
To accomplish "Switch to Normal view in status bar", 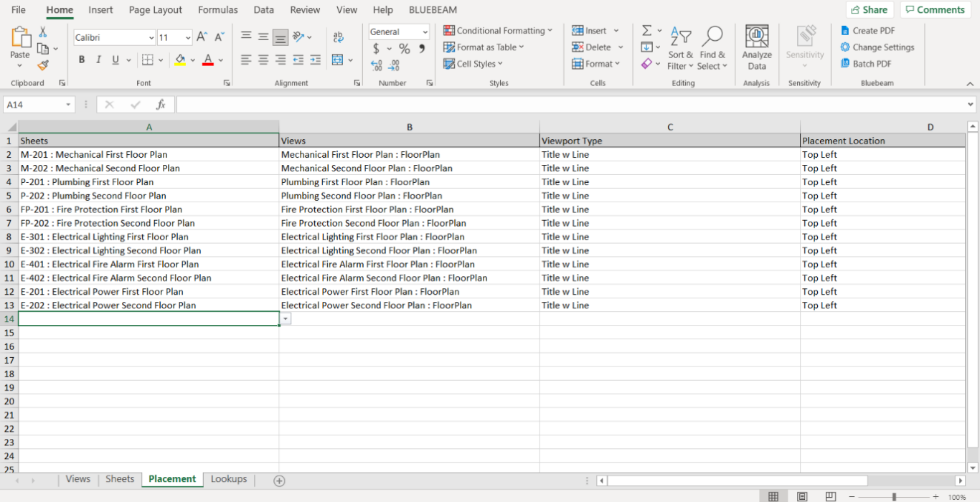I will point(773,496).
